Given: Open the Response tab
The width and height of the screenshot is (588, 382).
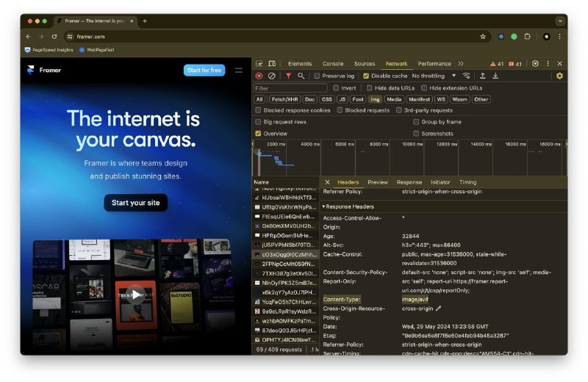Looking at the screenshot, I should [409, 182].
